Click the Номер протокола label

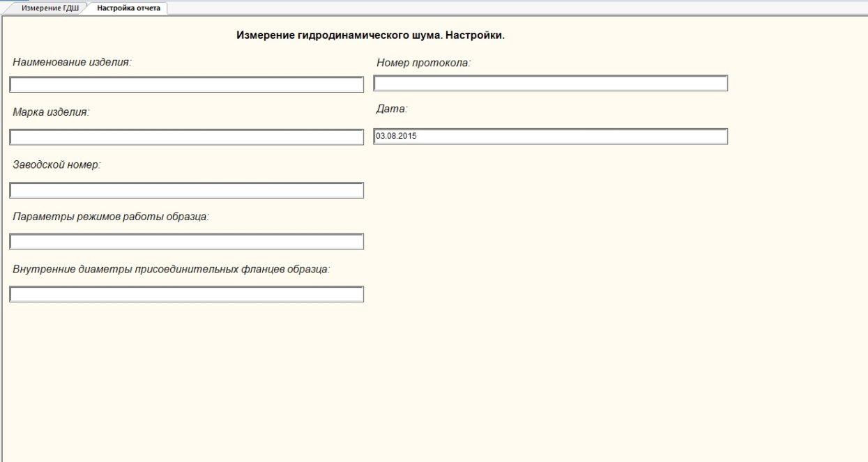pos(424,63)
